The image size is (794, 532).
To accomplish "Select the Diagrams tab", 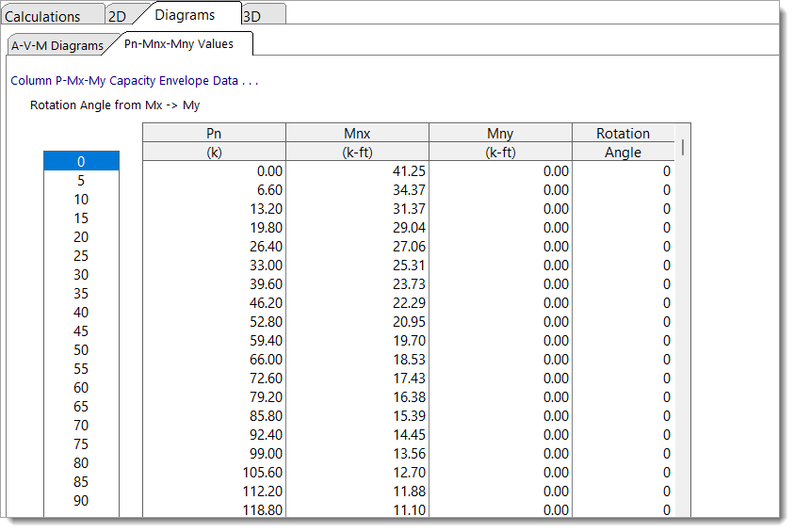I will point(185,14).
